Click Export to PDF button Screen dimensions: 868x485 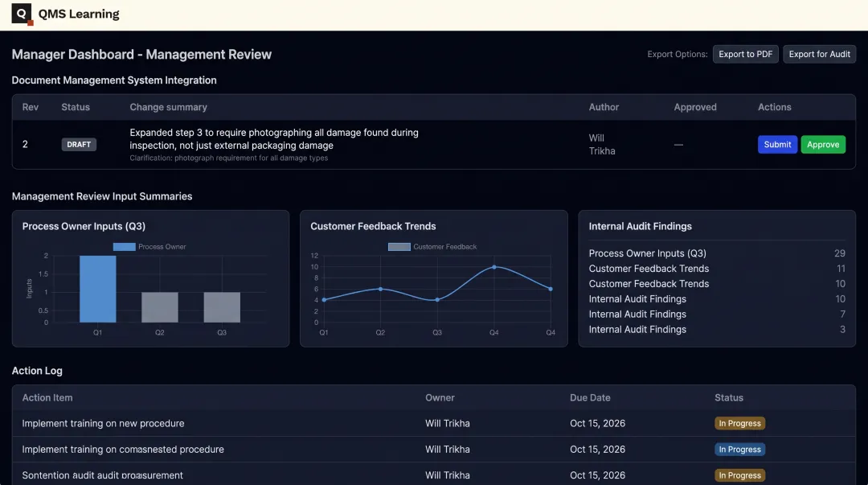coord(745,54)
